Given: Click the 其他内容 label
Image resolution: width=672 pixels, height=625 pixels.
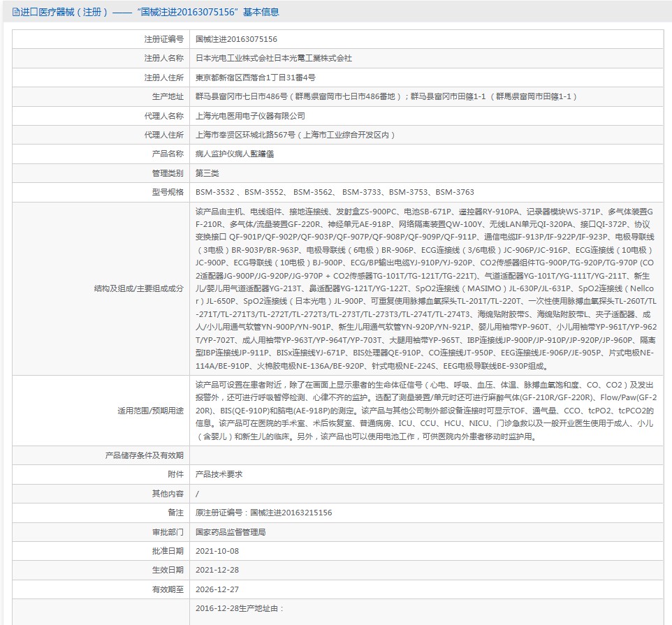Looking at the screenshot, I should point(168,494).
